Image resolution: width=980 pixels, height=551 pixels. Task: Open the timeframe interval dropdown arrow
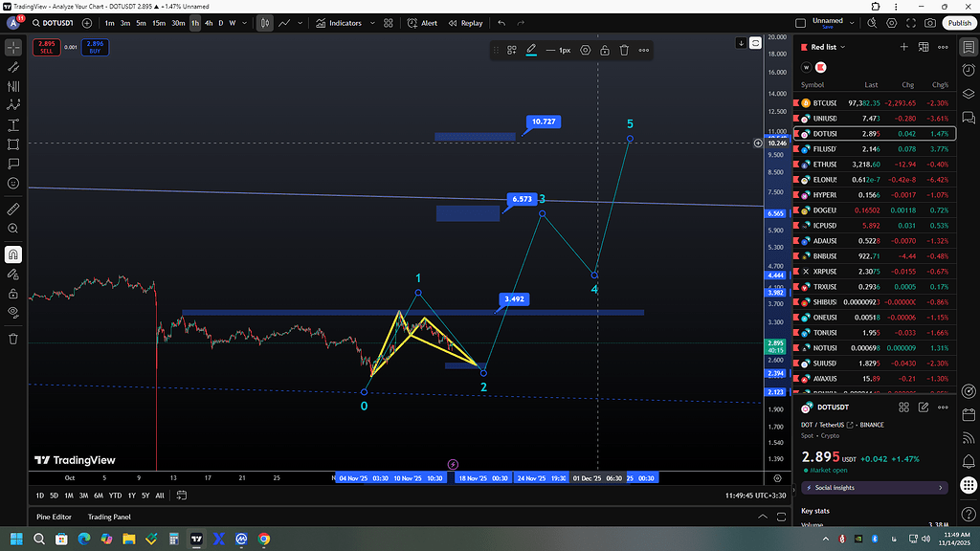pyautogui.click(x=246, y=23)
